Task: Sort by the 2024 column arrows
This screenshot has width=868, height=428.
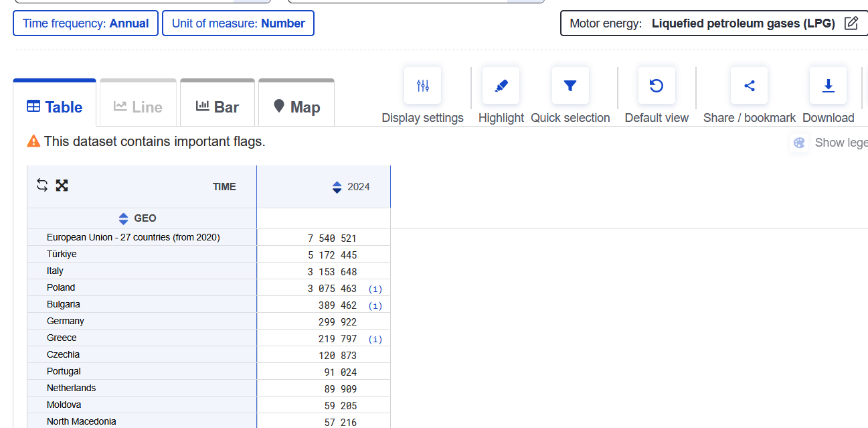Action: pyautogui.click(x=337, y=187)
